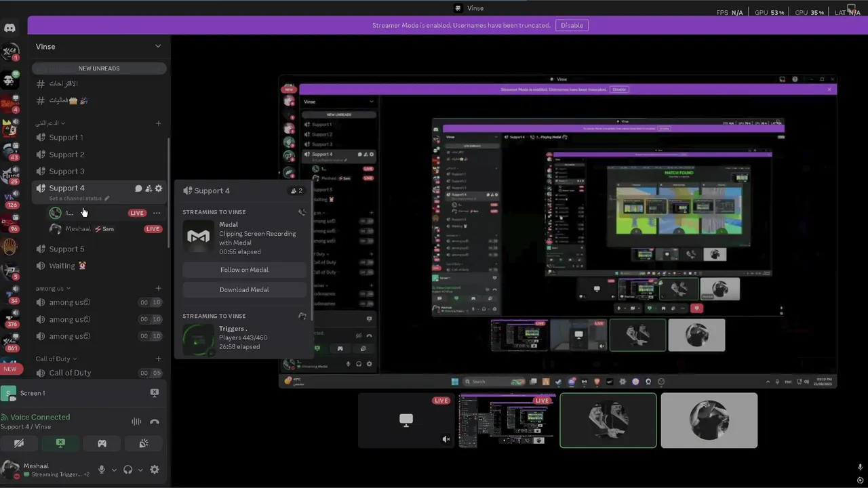Click the Screen 1 stream avatar icon

click(8, 393)
